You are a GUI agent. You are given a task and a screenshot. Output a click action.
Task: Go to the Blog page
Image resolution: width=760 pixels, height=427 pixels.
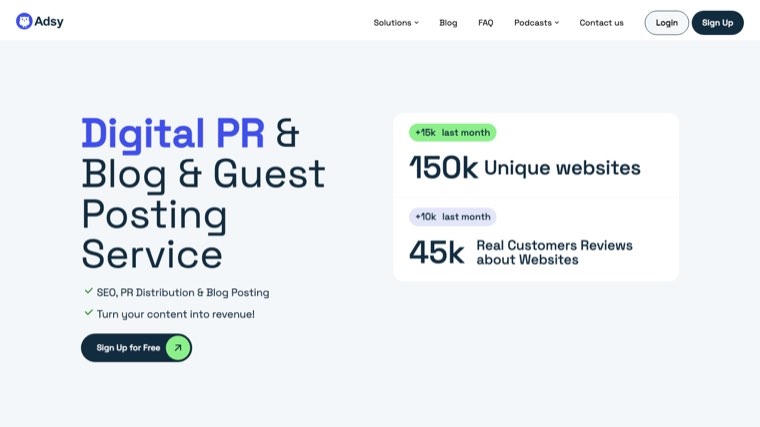(x=448, y=23)
